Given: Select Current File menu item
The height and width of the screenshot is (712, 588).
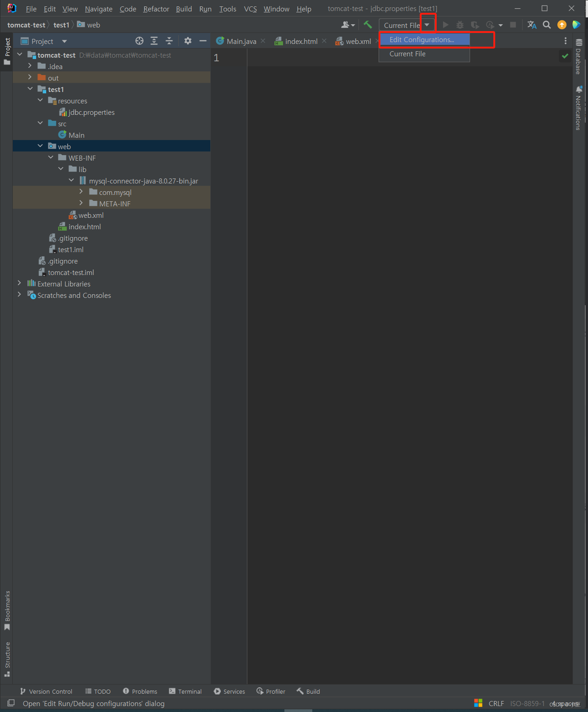Looking at the screenshot, I should [x=424, y=54].
